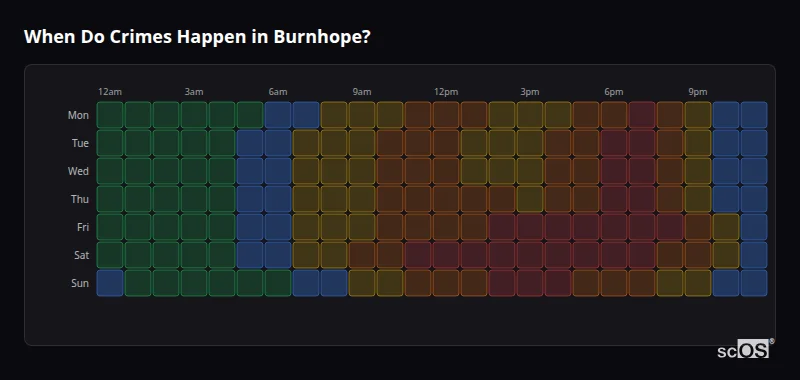This screenshot has height=380, width=800.
Task: Select the red Sunday 3pm cell
Action: coord(530,283)
